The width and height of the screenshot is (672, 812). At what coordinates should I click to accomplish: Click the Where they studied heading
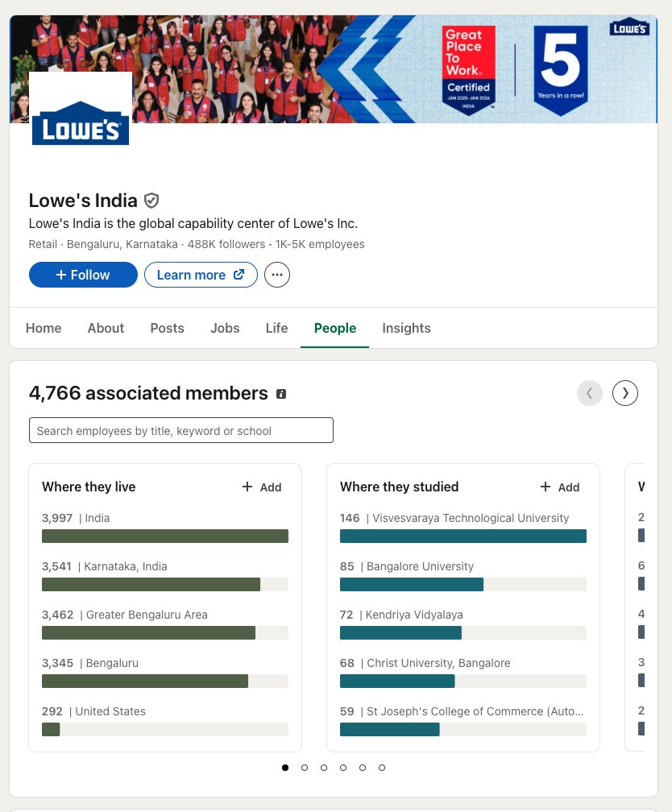399,487
